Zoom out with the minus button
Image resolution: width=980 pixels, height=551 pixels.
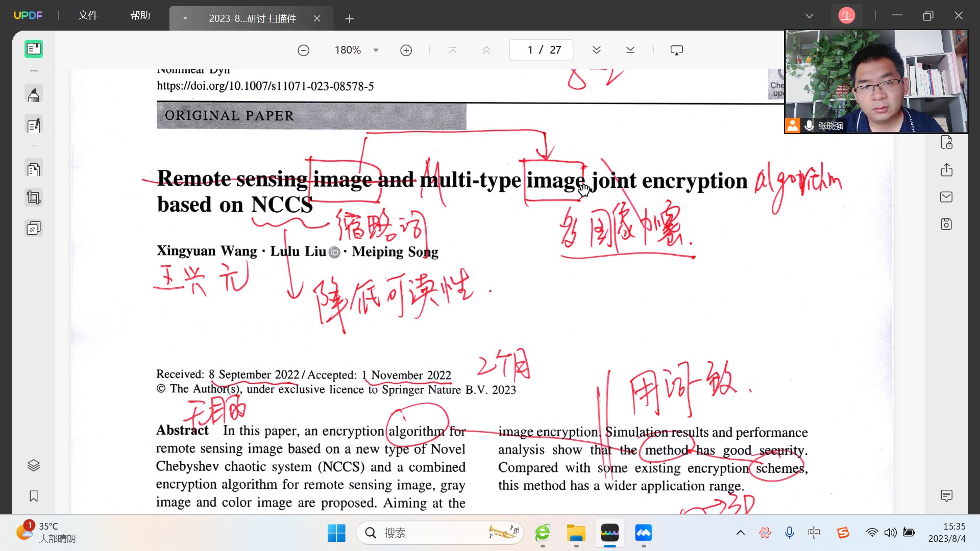(304, 50)
